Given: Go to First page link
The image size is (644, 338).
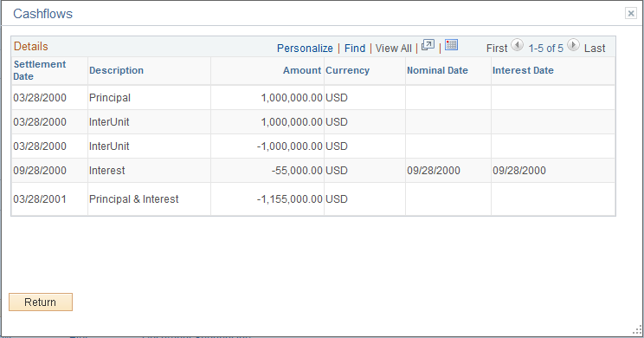Looking at the screenshot, I should coord(497,49).
